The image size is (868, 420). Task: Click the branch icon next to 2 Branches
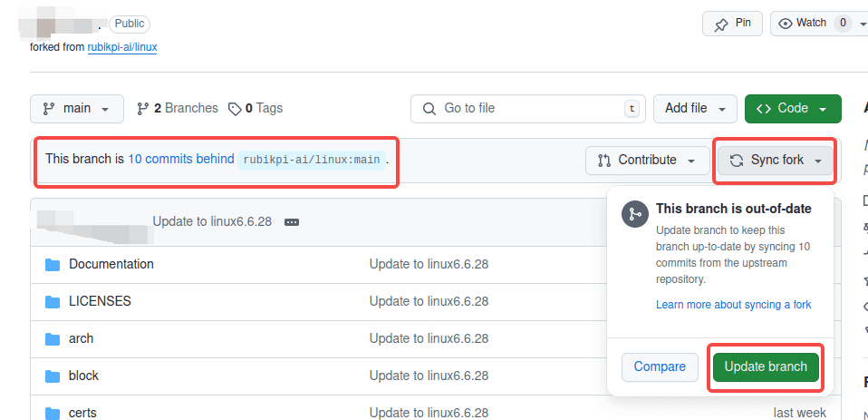[143, 109]
